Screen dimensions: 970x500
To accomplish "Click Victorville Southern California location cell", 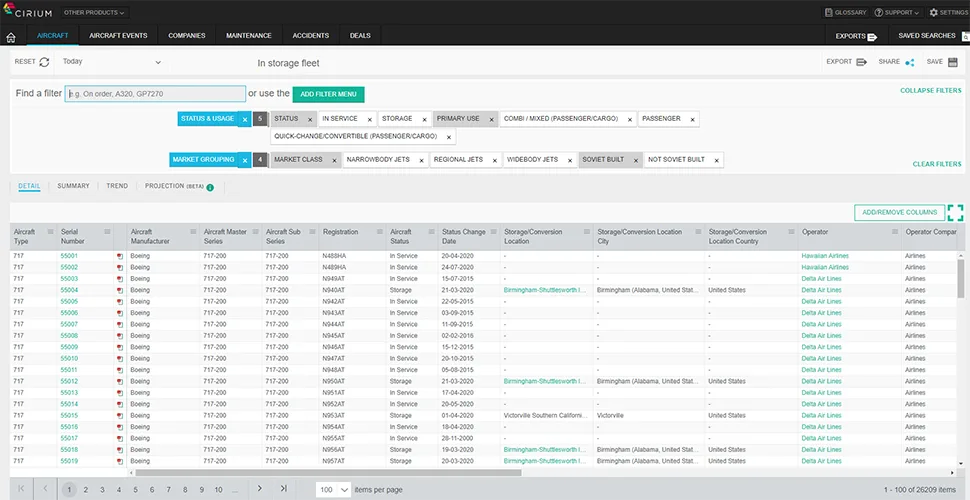I will (544, 415).
